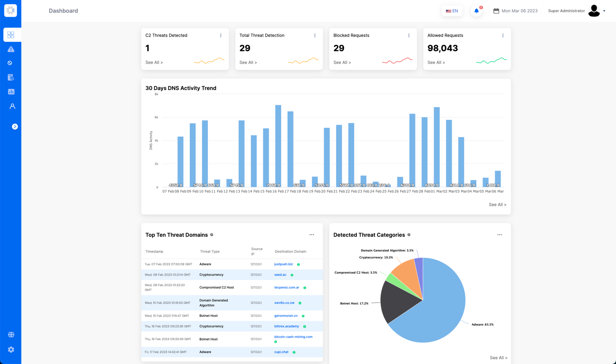Click See All under Blocked Requests
This screenshot has height=364, width=616.
tap(342, 62)
